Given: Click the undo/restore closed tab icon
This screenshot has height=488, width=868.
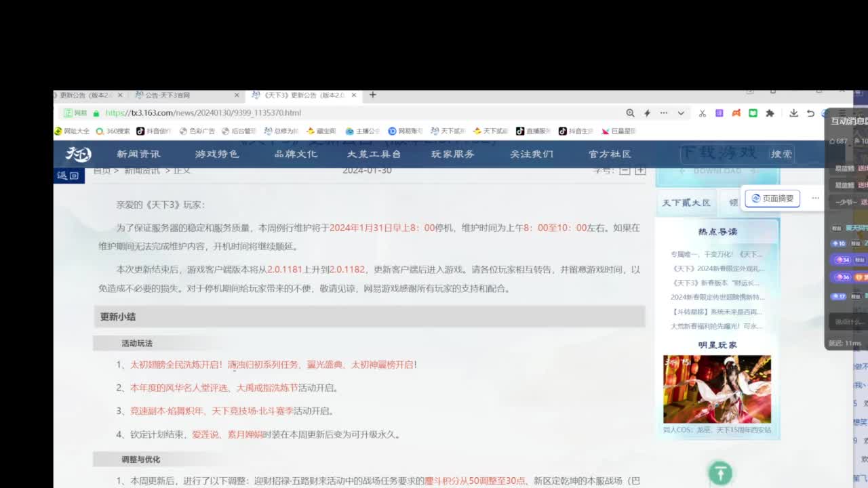Looking at the screenshot, I should tap(810, 113).
